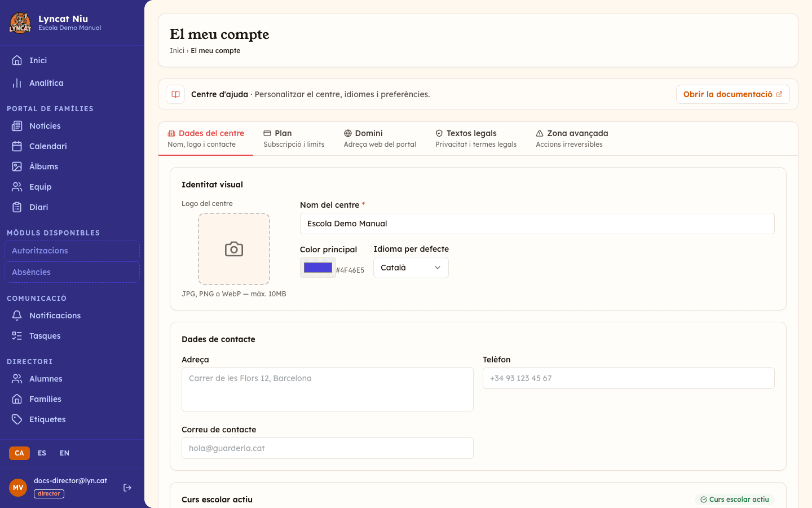Click the warning triangle on Zona avançada
Viewport: 812px width, 508px height.
click(x=540, y=133)
